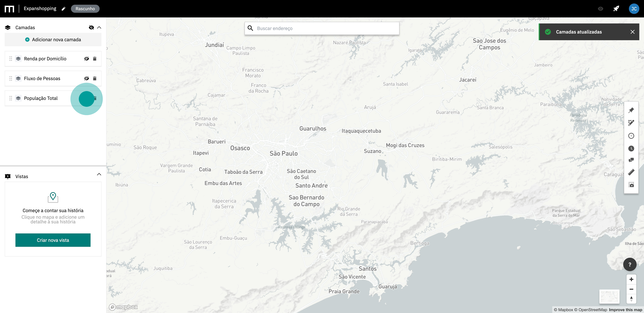Click the preview eye icon in header
644x313 pixels.
click(600, 9)
